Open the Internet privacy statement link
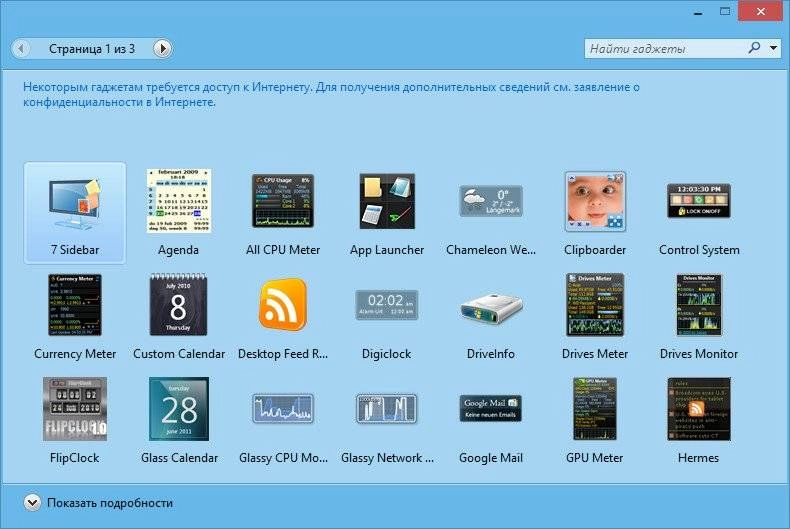The image size is (790, 529). click(x=331, y=94)
